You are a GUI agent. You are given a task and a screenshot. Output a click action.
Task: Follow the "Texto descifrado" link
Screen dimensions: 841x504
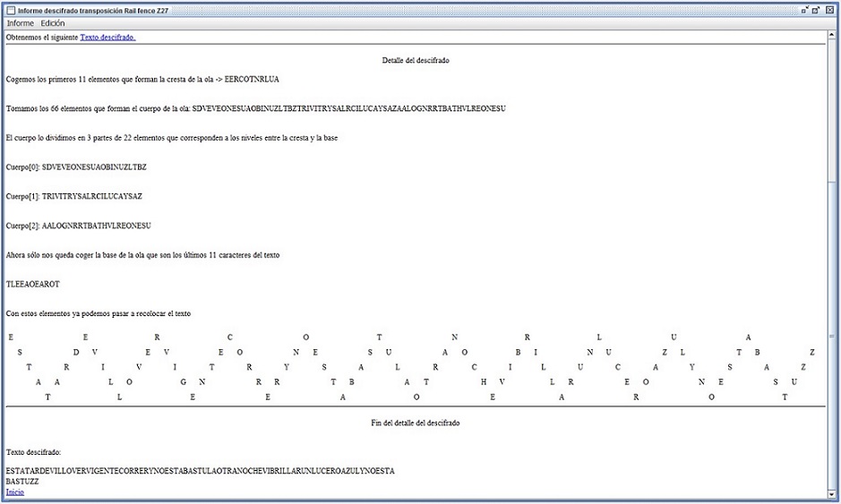point(107,38)
